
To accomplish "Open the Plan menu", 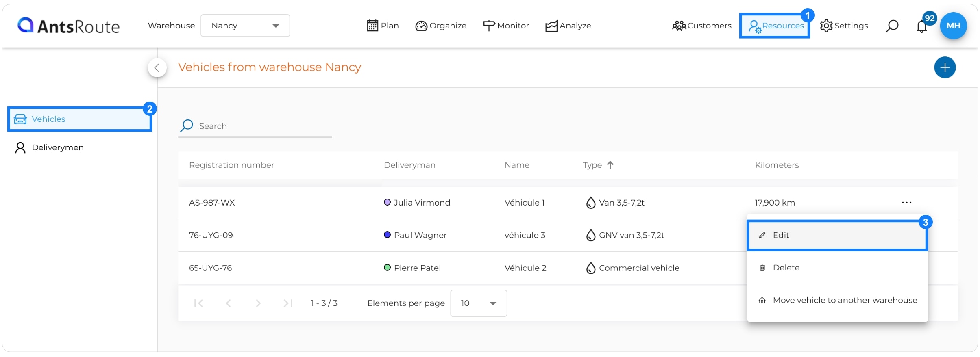I will [x=383, y=26].
